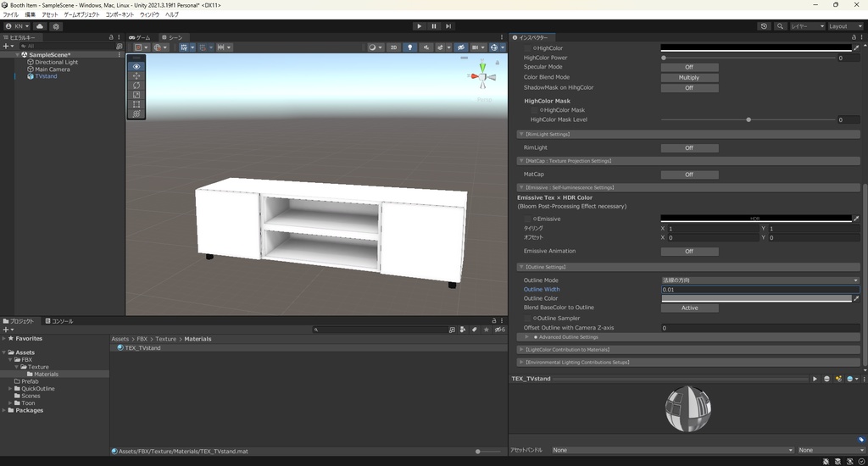Open the Layout dropdown
The height and width of the screenshot is (466, 868).
pyautogui.click(x=845, y=26)
